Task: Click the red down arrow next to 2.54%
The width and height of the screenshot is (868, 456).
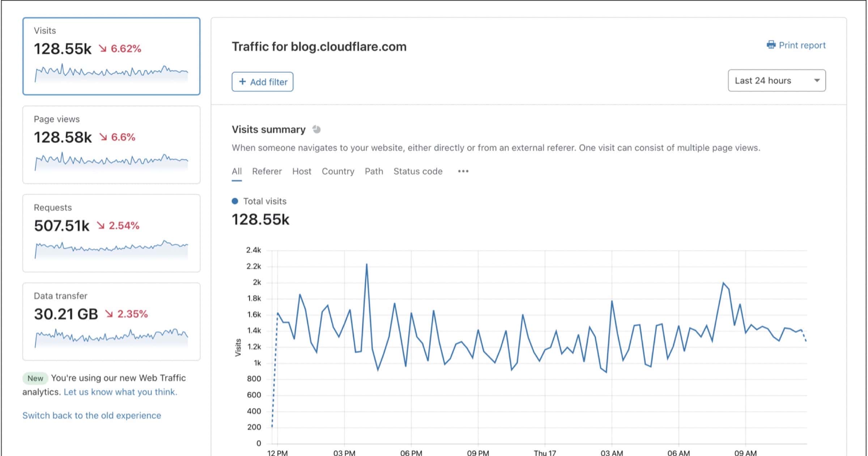Action: point(101,225)
